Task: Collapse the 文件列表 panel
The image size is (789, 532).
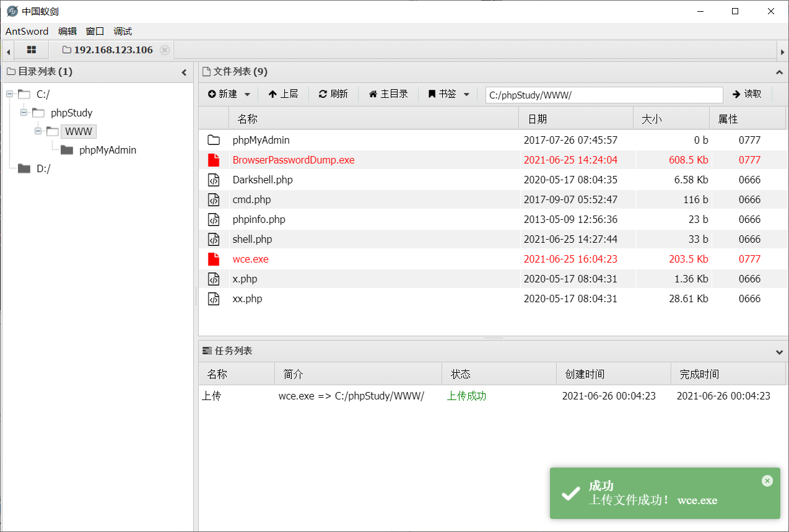Action: [x=779, y=72]
